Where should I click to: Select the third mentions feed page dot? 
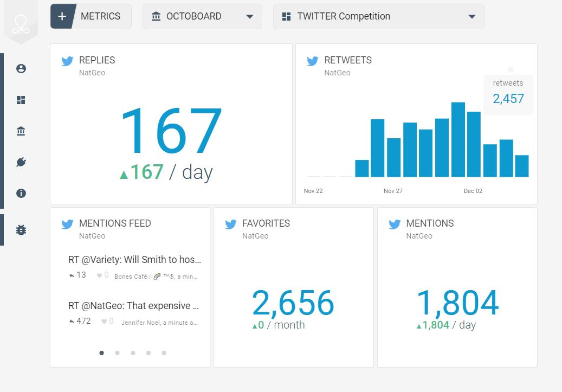[x=133, y=353]
